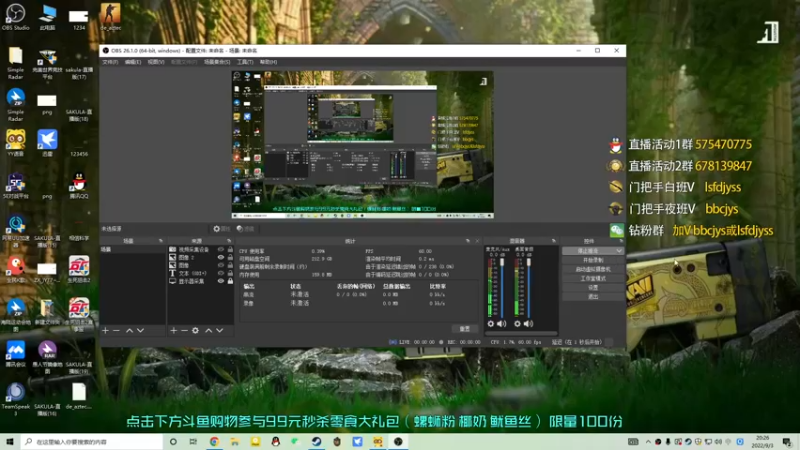Click the 退出 button
This screenshot has height=450, width=800.
tap(593, 296)
